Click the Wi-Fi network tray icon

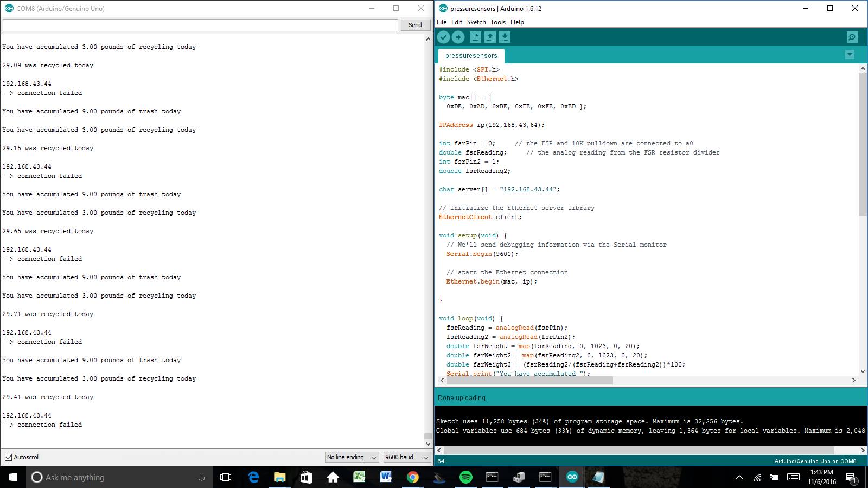[x=757, y=477]
